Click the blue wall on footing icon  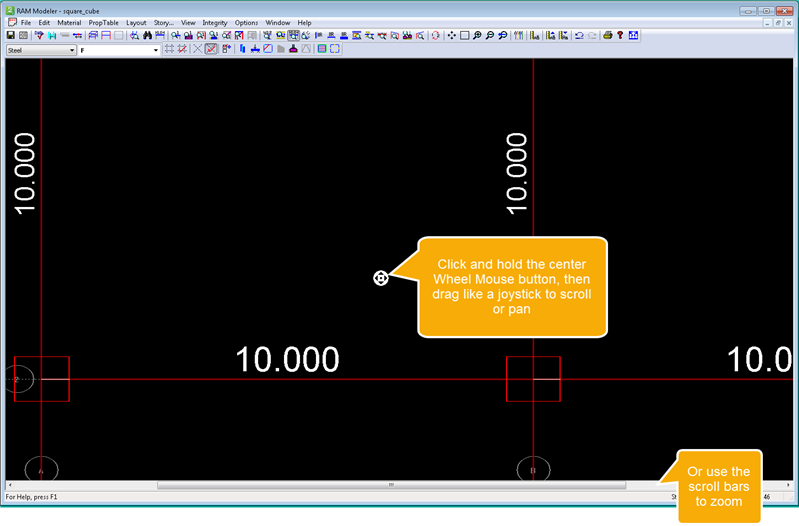pyautogui.click(x=255, y=49)
